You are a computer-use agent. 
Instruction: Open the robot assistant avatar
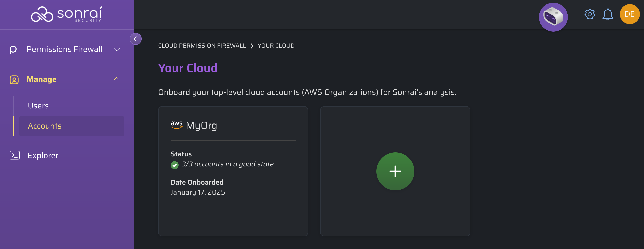tap(553, 17)
